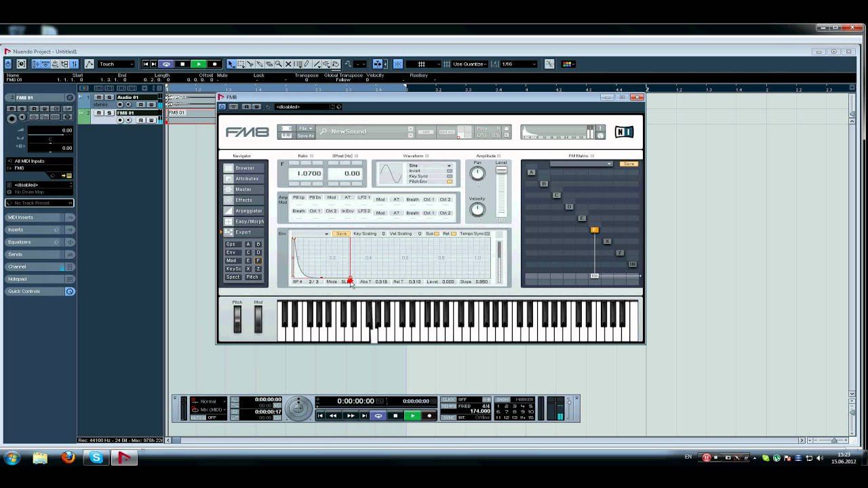868x488 pixels.
Task: Click Nuendo icon in the taskbar
Action: [x=124, y=458]
